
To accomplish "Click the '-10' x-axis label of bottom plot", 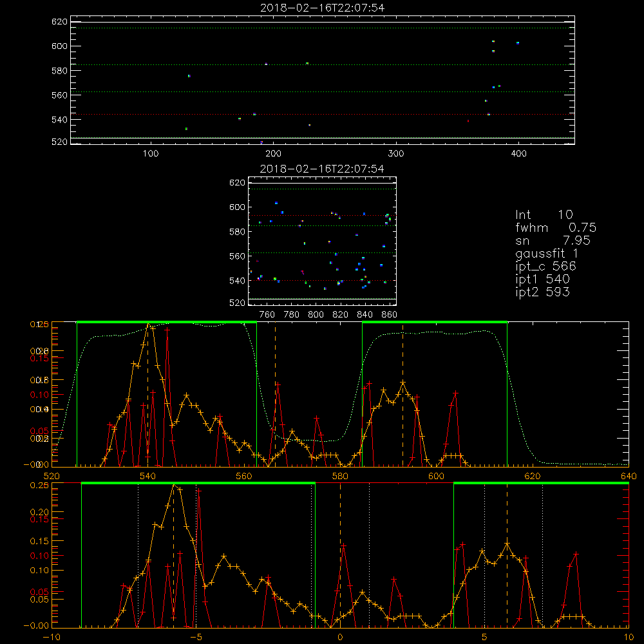I will coord(52,638).
